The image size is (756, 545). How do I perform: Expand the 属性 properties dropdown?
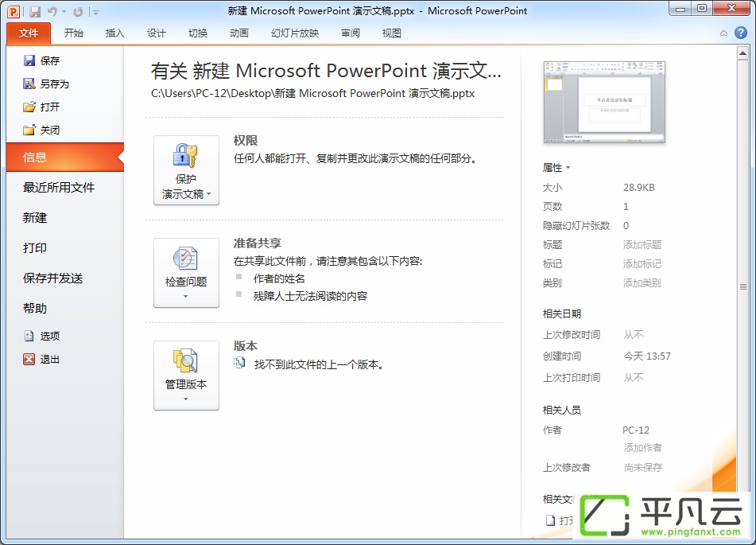click(x=556, y=168)
